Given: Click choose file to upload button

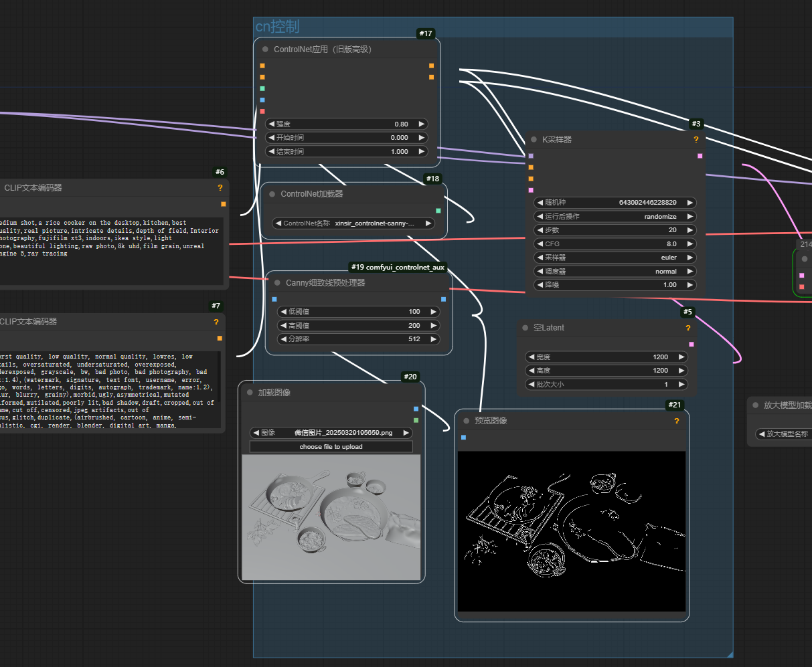Looking at the screenshot, I should (x=331, y=447).
